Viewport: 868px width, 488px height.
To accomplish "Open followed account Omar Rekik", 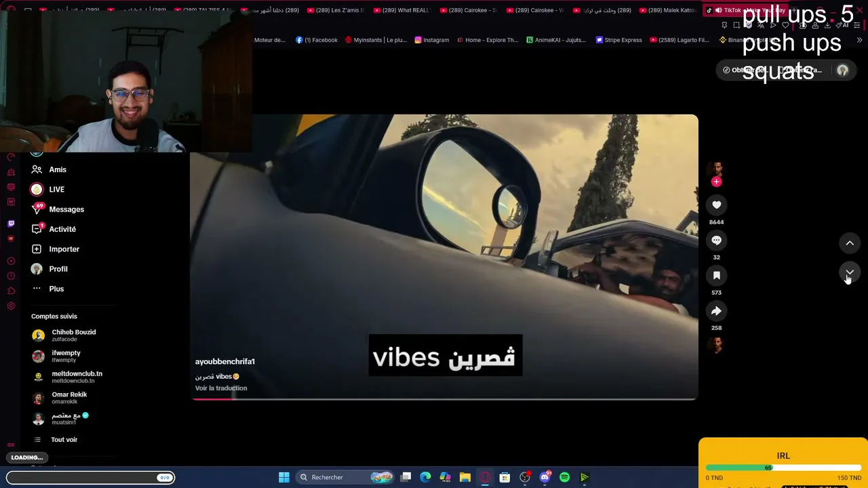I will [x=69, y=398].
